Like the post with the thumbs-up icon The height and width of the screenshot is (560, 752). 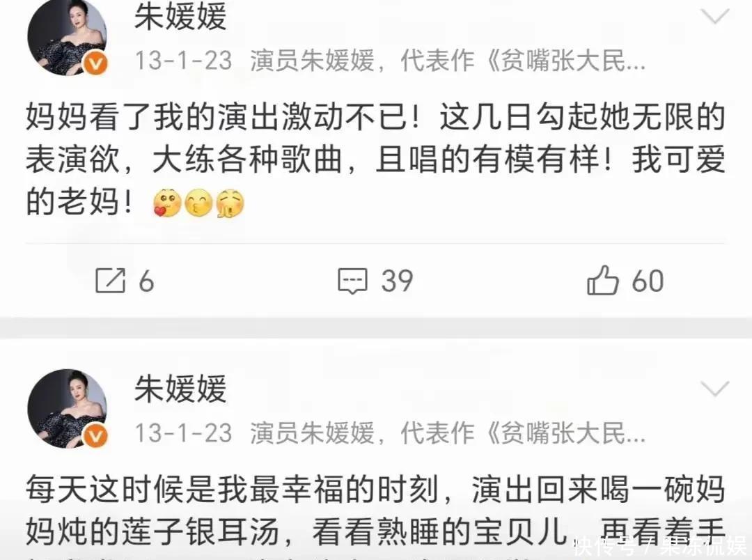pos(603,280)
